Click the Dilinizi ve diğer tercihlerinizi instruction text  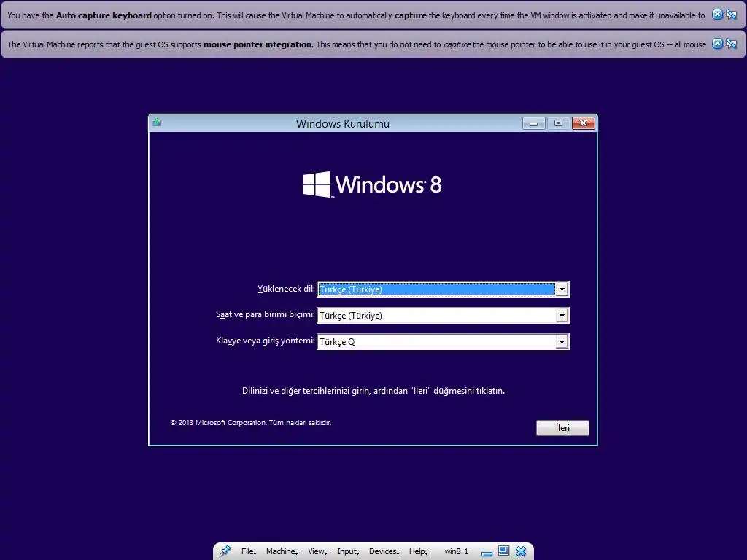coord(373,391)
